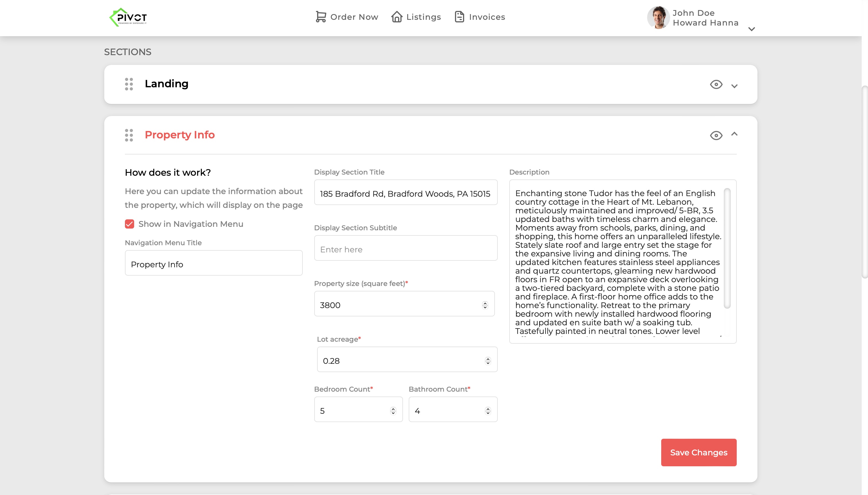Image resolution: width=868 pixels, height=495 pixels.
Task: Click the shopping cart Order Now icon
Action: pyautogui.click(x=320, y=17)
